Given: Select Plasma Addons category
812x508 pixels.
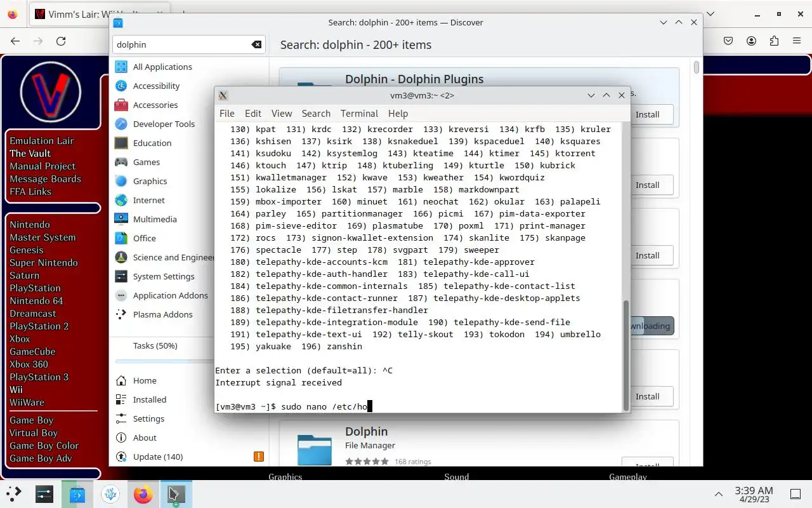Looking at the screenshot, I should 163,314.
